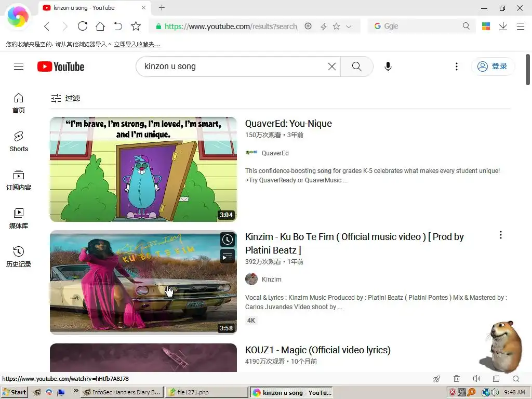The height and width of the screenshot is (399, 532).
Task: Click the plus circle icon in address bar
Action: click(x=308, y=26)
